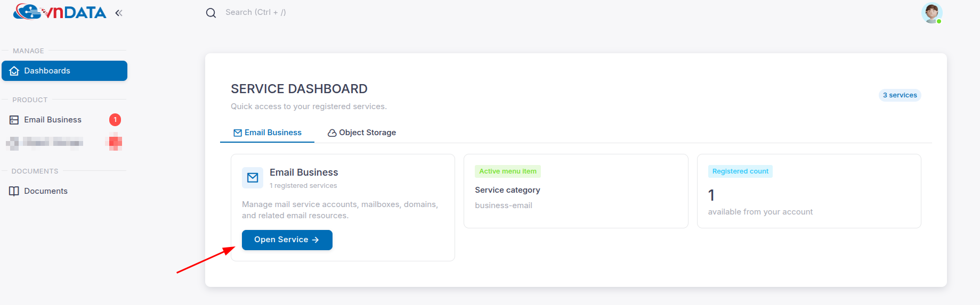Click the search magnifier icon
Screen dimensions: 980x305
[x=211, y=13]
